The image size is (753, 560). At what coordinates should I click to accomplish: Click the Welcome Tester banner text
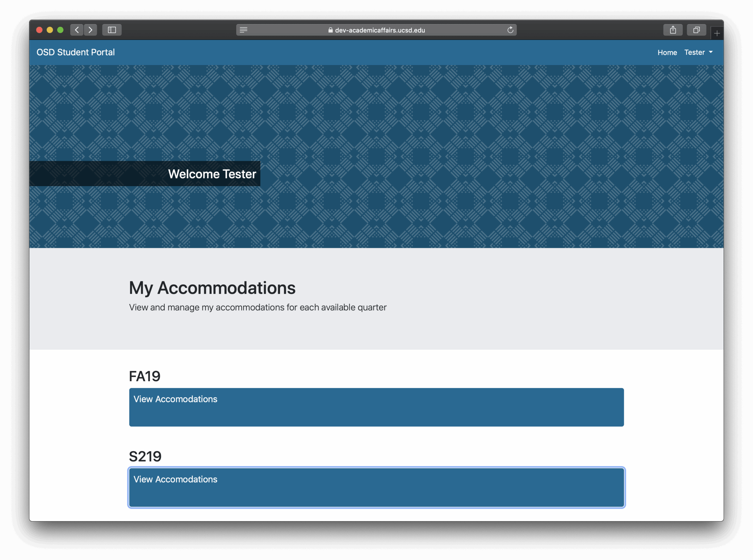212,174
